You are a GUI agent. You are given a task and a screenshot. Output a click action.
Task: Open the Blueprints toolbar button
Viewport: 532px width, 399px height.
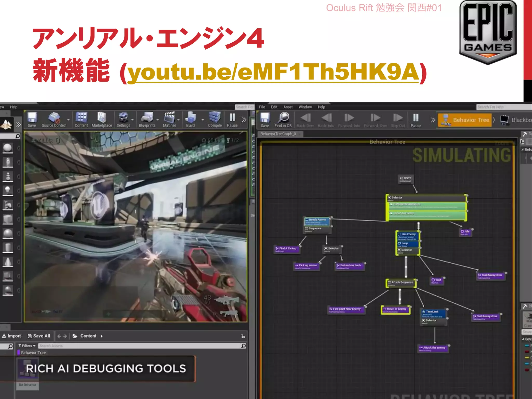pyautogui.click(x=147, y=120)
